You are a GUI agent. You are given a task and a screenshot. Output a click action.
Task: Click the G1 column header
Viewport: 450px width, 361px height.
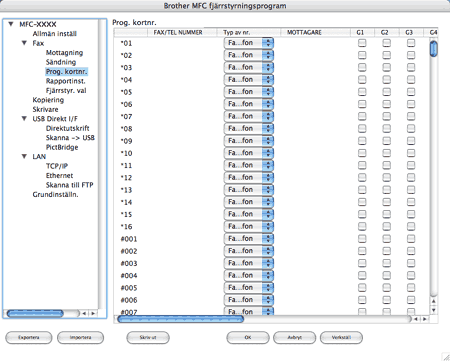tap(362, 32)
